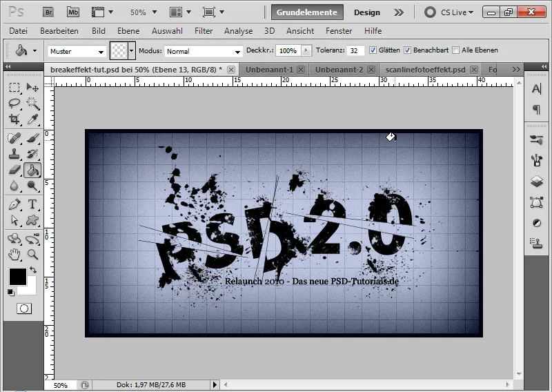Select the Spot Healing Brush tool
This screenshot has width=552, height=392.
14,138
